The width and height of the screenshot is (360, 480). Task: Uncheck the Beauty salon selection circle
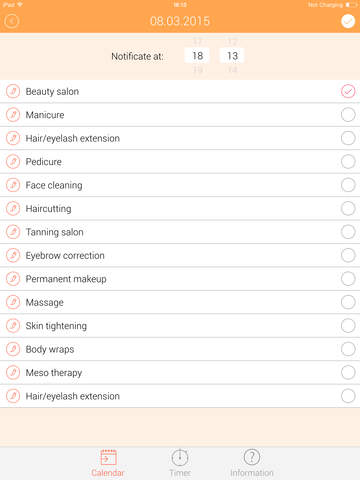click(x=348, y=91)
